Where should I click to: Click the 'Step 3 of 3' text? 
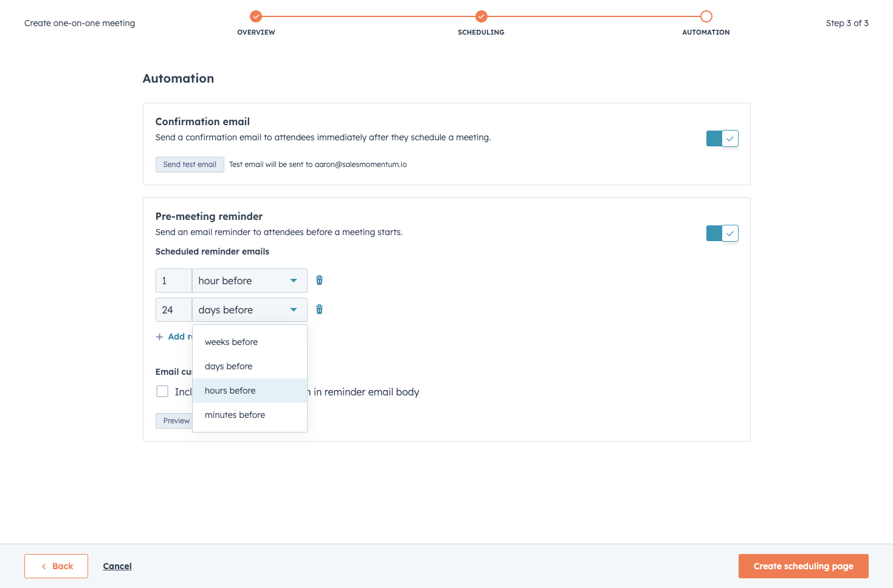point(847,23)
